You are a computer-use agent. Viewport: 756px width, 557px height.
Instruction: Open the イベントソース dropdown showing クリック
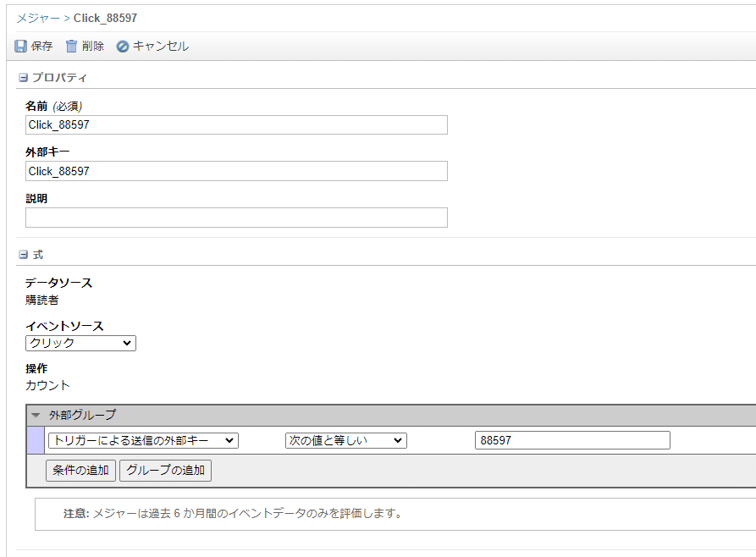pyautogui.click(x=80, y=344)
